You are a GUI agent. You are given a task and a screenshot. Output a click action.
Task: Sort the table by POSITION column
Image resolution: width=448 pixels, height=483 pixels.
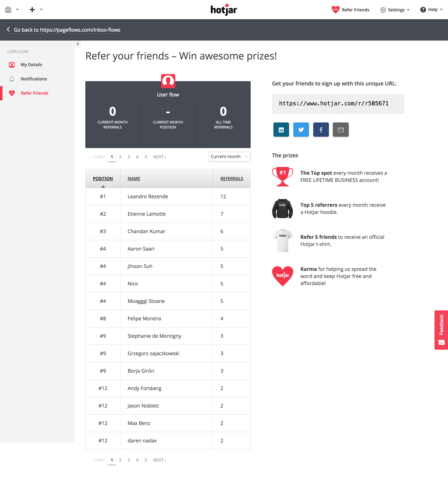(x=103, y=179)
